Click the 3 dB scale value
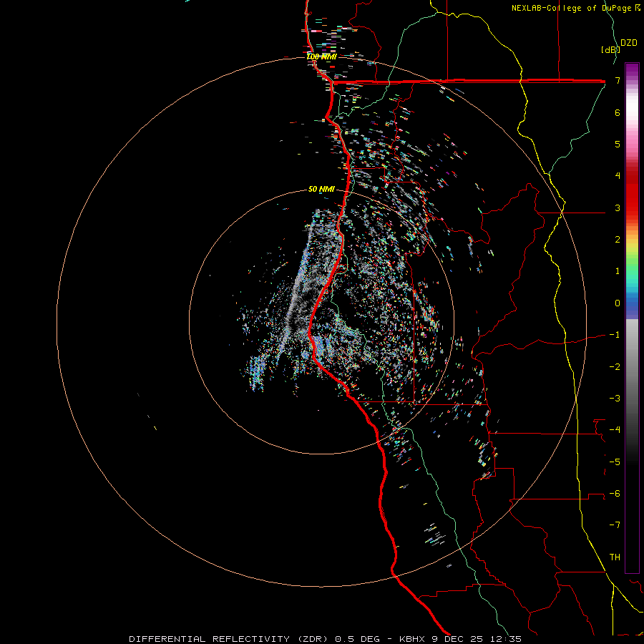 coord(618,208)
